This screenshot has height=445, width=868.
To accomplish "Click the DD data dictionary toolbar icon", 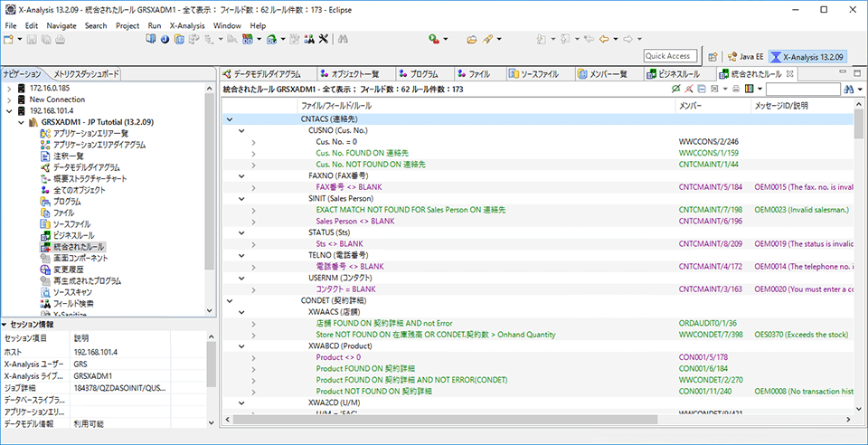I will click(247, 39).
